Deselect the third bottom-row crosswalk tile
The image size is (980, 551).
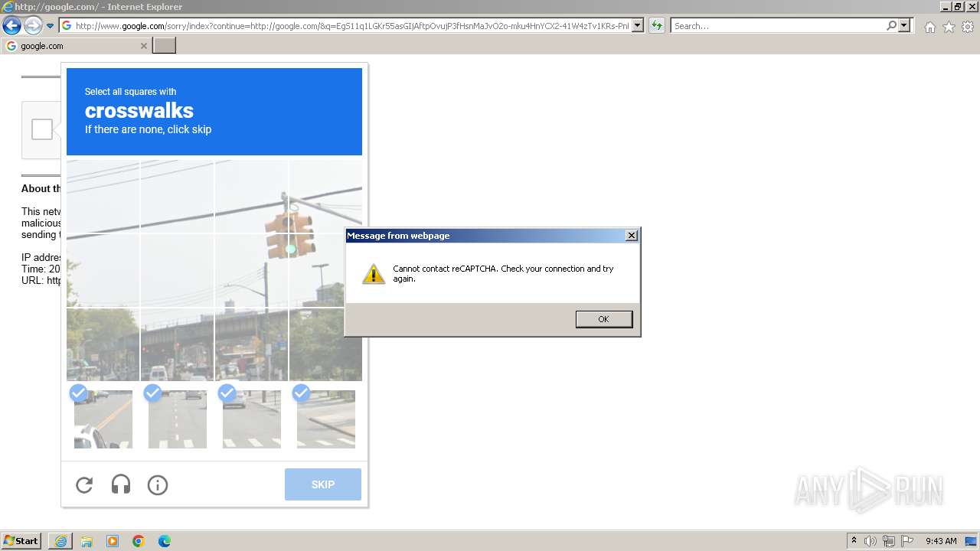(252, 419)
